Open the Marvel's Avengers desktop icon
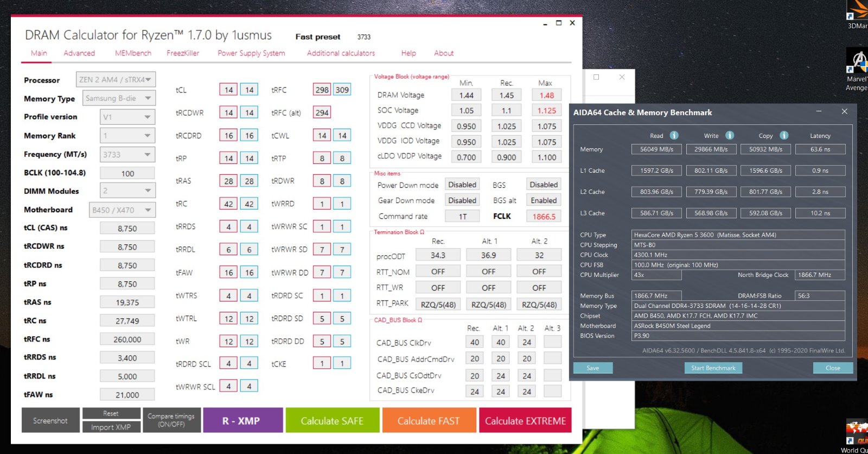 tap(857, 70)
